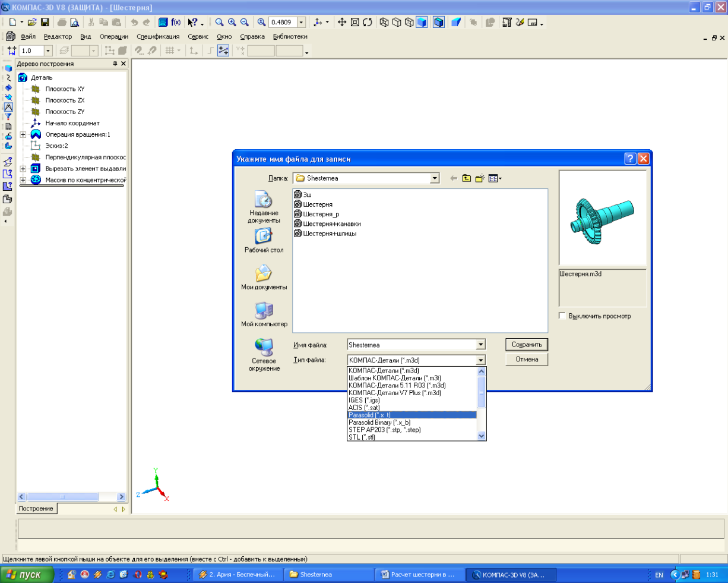Viewport: 728px width, 583px height.
Task: Click the Сохранить button
Action: 527,345
